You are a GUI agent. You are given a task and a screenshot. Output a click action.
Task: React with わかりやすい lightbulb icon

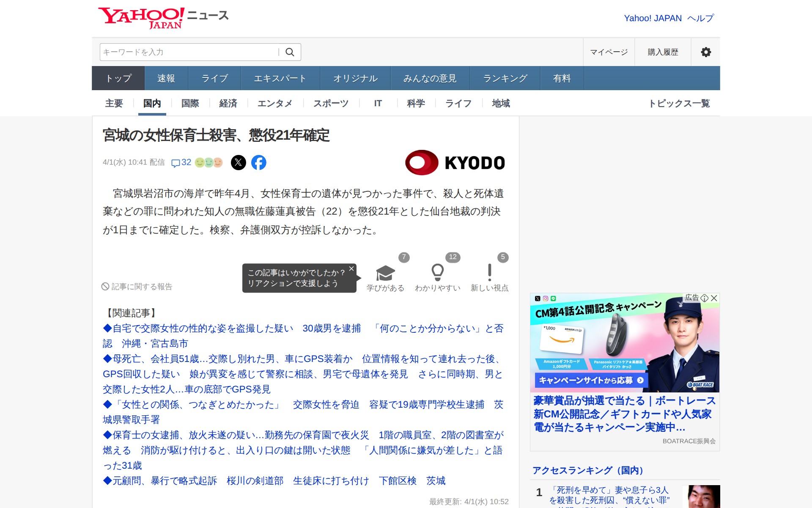coord(437,273)
